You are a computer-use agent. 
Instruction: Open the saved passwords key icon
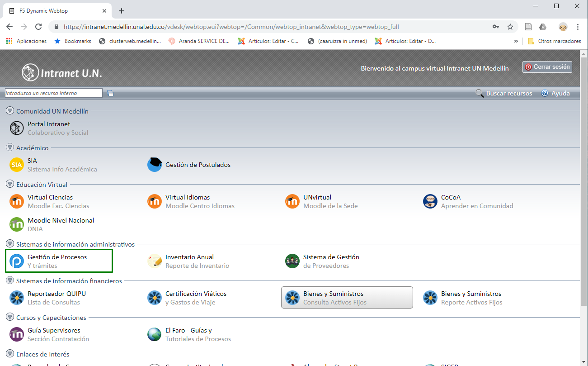coord(496,27)
